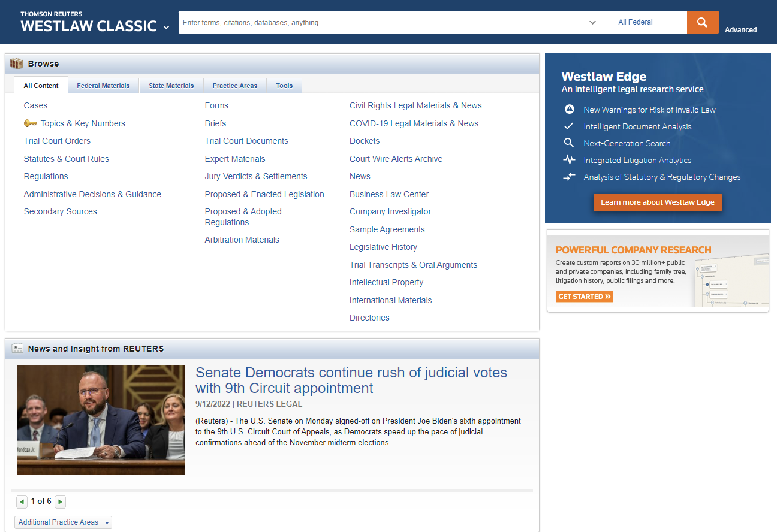
Task: Click the magnifier icon by Next-Generation Search
Action: (569, 143)
